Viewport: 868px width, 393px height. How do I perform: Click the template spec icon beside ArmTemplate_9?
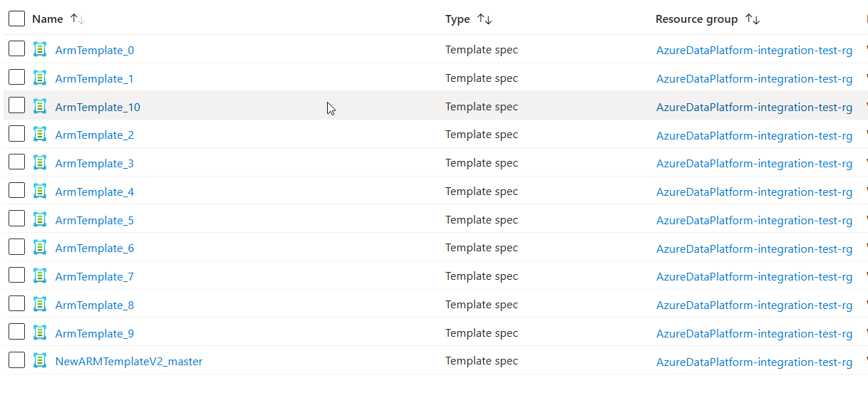40,333
